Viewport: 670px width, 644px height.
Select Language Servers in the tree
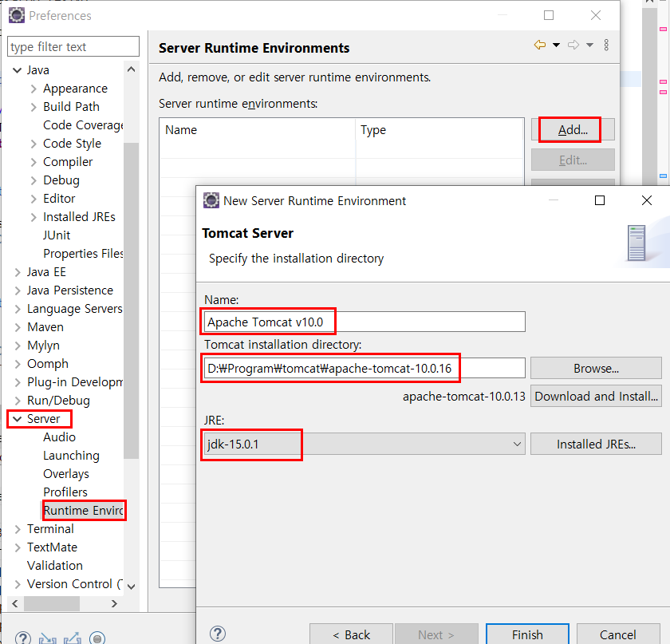click(x=74, y=309)
